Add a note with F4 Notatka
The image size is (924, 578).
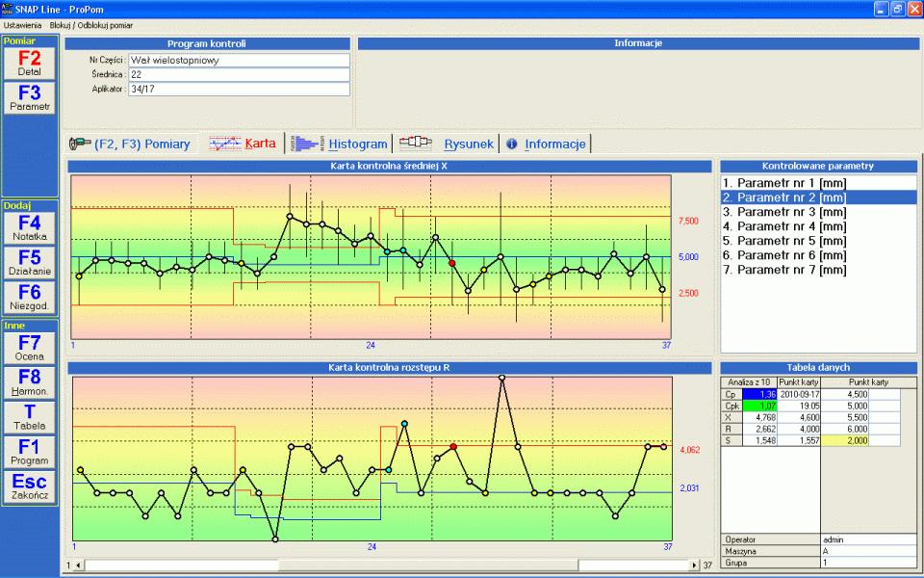coord(30,227)
